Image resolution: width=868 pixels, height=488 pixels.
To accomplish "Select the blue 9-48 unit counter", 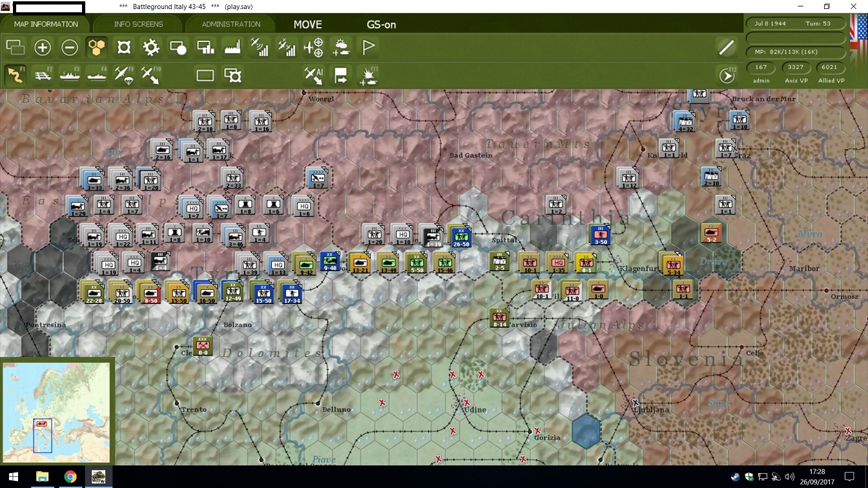I will pos(329,262).
